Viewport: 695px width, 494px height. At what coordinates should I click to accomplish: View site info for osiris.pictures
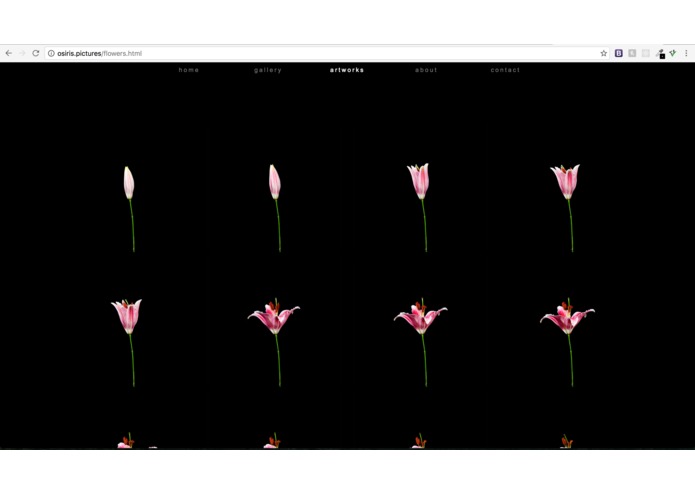pos(51,53)
